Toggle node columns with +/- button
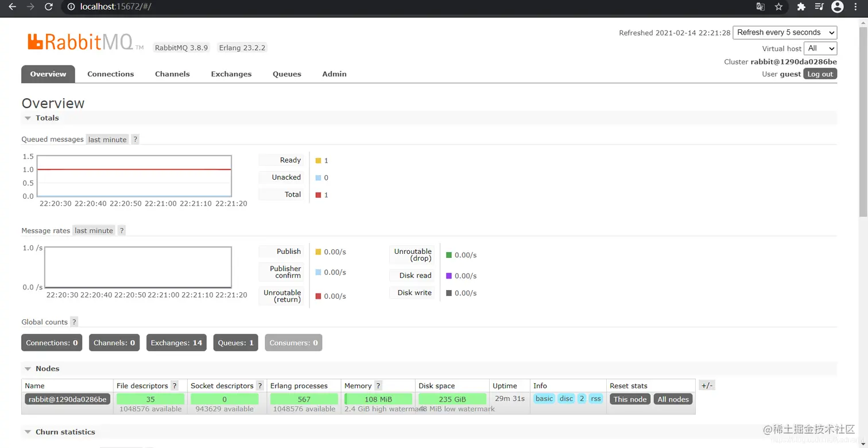 [x=707, y=386]
